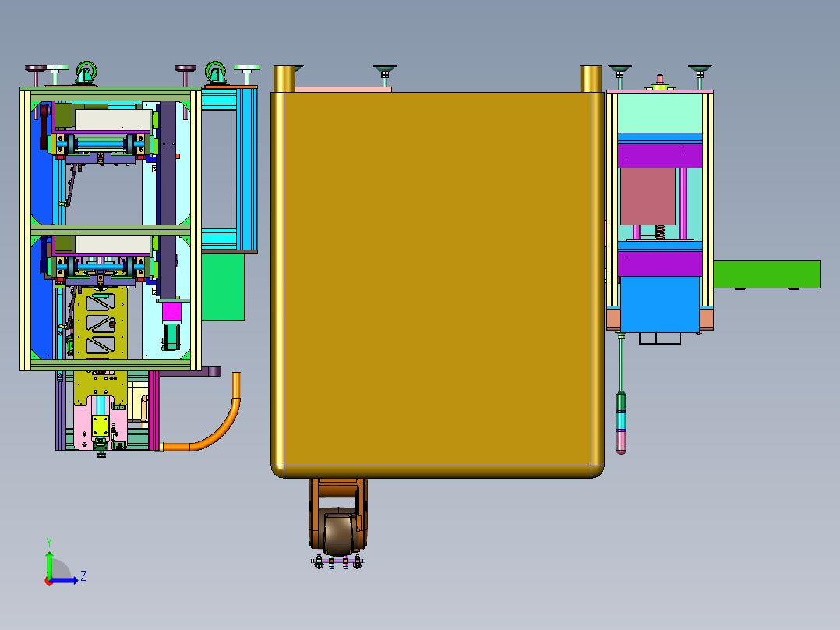Select the bright green rectangular block at right

click(x=766, y=274)
